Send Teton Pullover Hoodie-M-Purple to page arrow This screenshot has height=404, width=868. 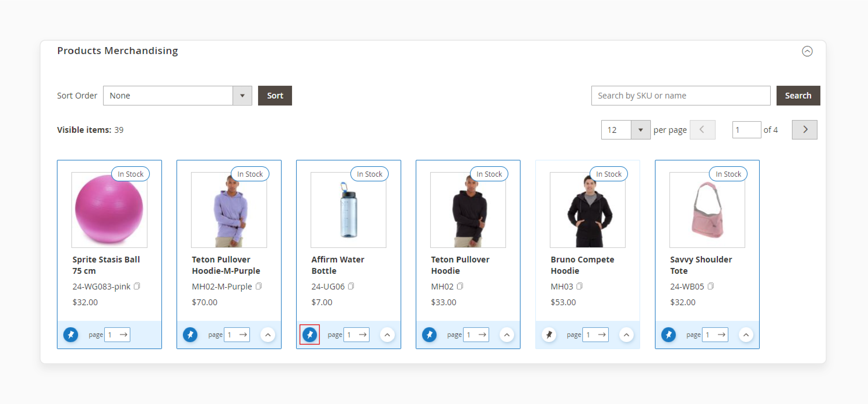[243, 335]
